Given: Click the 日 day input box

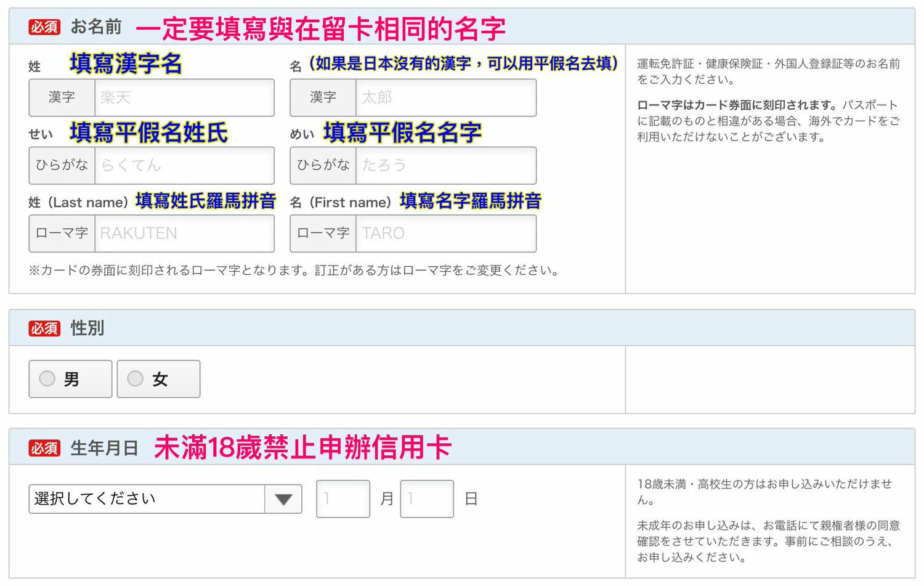Looking at the screenshot, I should 427,499.
